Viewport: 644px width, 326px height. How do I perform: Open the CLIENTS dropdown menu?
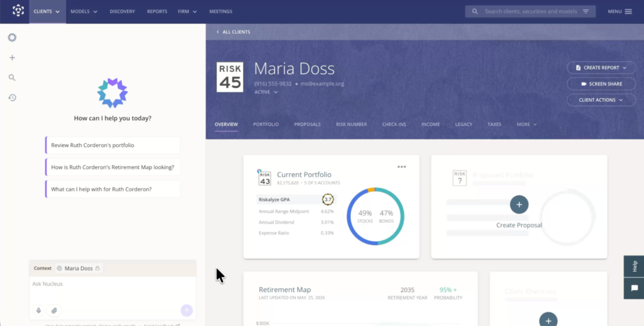(47, 11)
